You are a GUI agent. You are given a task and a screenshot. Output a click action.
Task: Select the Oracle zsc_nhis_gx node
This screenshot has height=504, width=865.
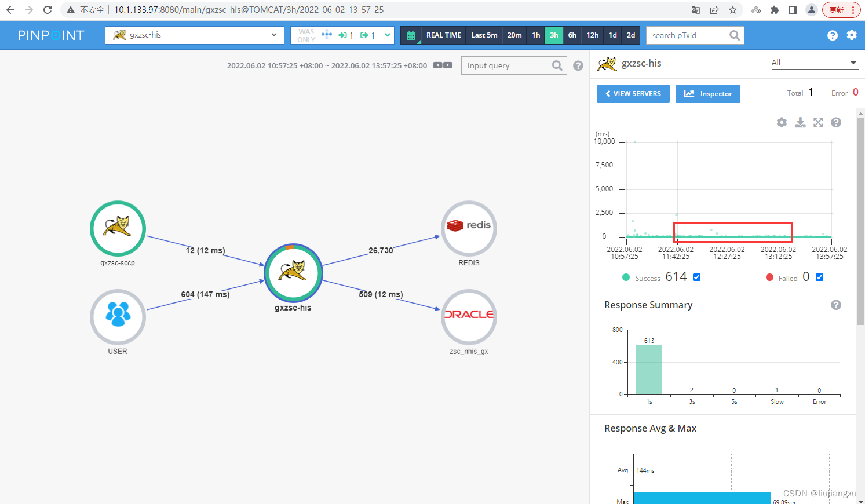click(469, 317)
